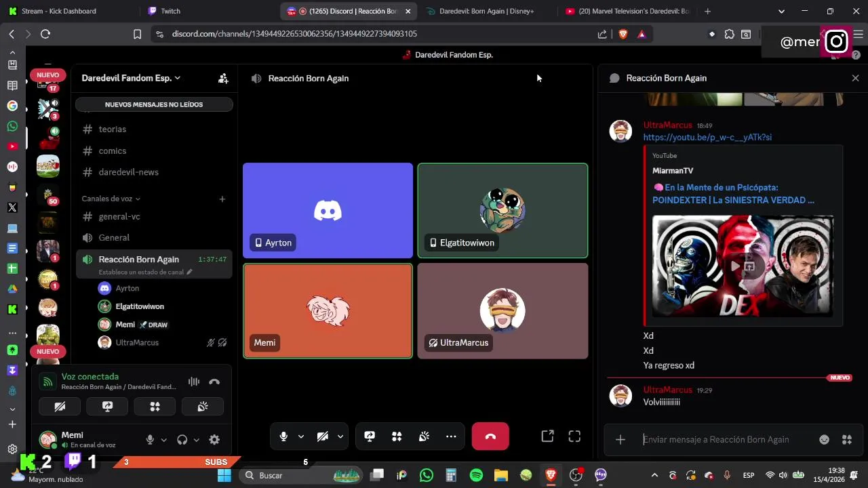Open more call options ellipsis
Image resolution: width=868 pixels, height=488 pixels.
451,436
